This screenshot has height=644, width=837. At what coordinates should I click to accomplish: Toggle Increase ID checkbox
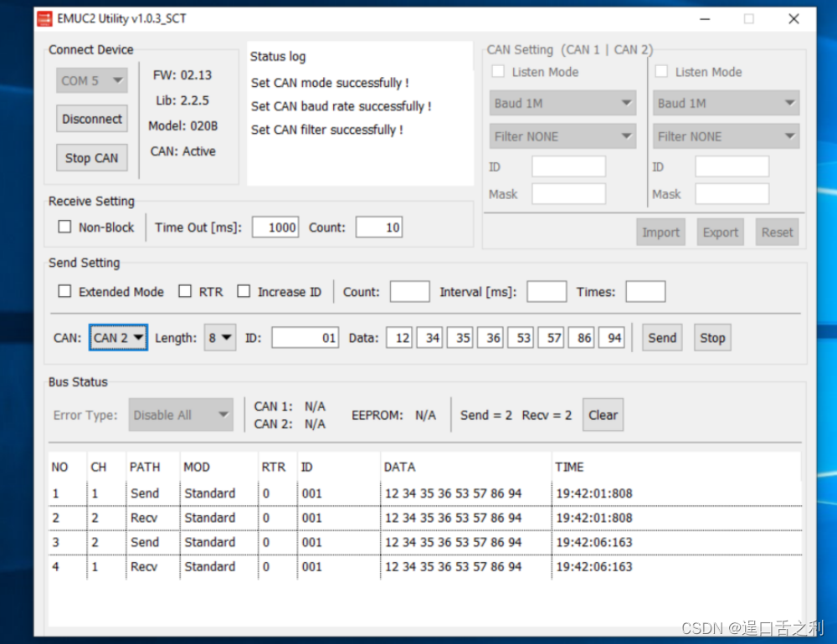[x=244, y=291]
